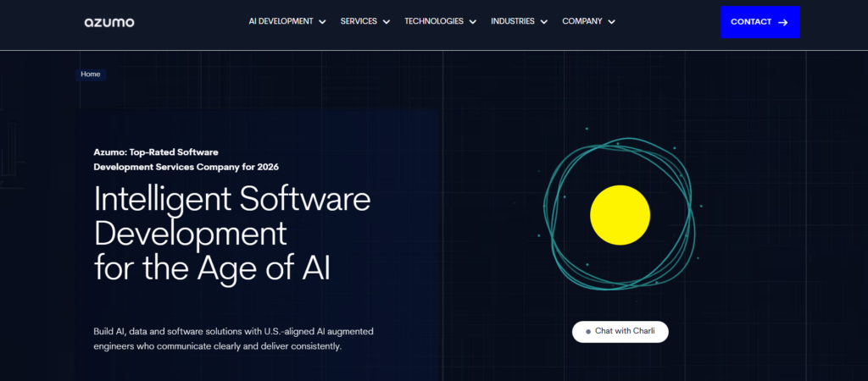
Task: Expand the Company dropdown chevron
Action: (x=611, y=22)
